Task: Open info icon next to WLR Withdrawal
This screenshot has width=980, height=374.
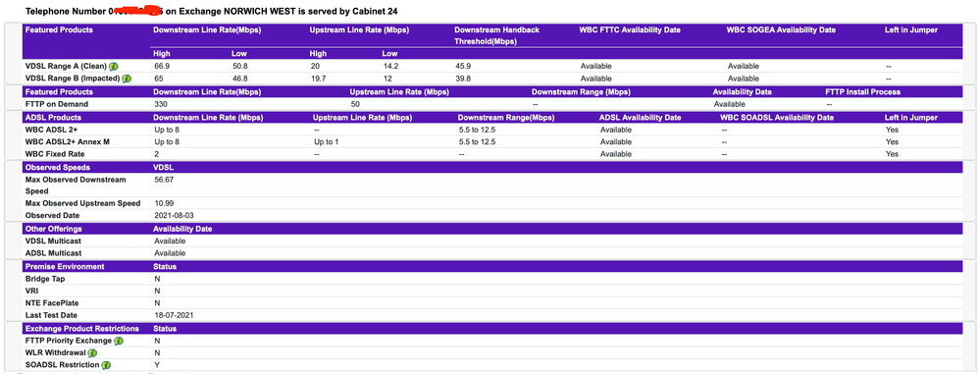Action: [92, 353]
